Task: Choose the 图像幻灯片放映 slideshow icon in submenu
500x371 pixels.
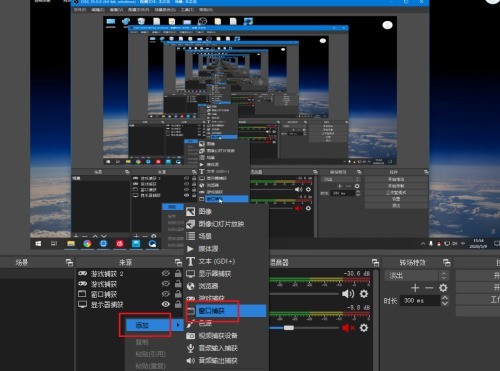Action: click(x=190, y=224)
